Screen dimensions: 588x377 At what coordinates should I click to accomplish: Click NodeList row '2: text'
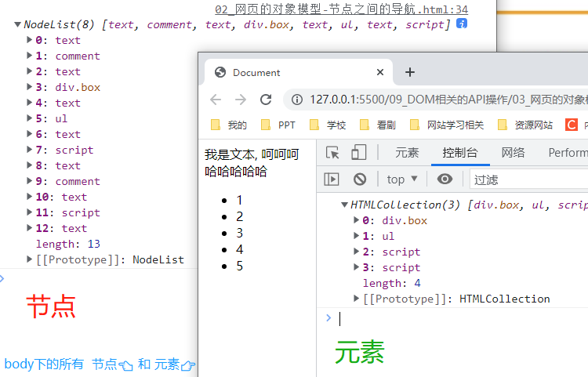(x=58, y=71)
